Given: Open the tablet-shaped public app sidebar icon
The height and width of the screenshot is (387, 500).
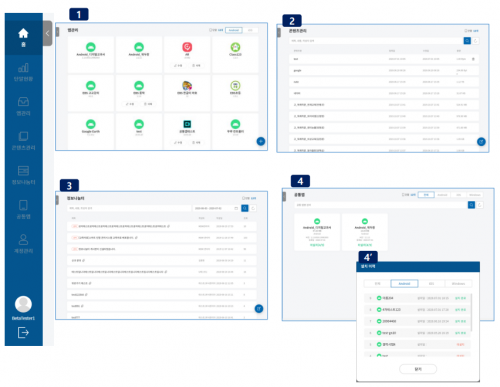Looking at the screenshot, I should tap(23, 209).
